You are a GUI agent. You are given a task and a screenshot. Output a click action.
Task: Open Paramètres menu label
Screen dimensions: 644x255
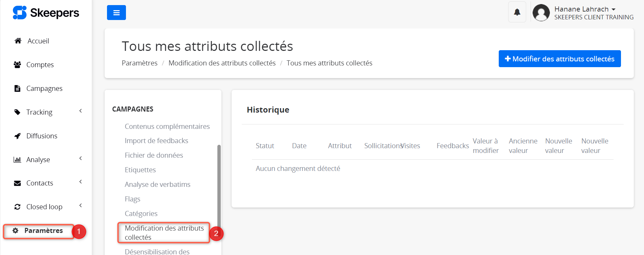pyautogui.click(x=44, y=231)
